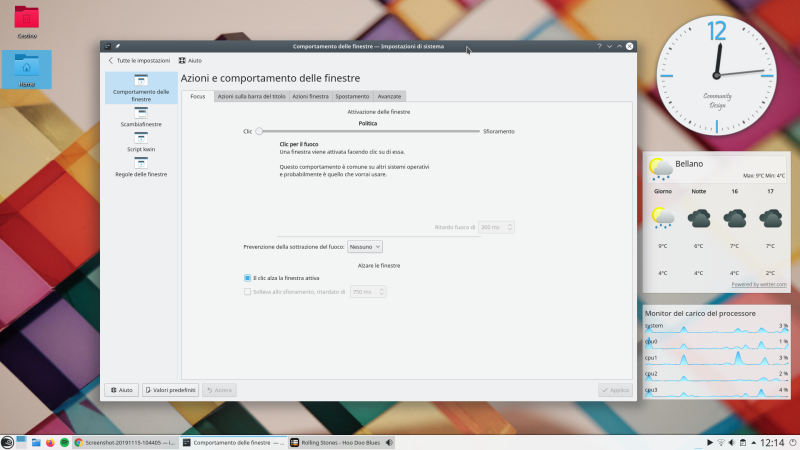This screenshot has width=800, height=450.
Task: Click the Giorno forecast weather icon
Action: pos(663,218)
